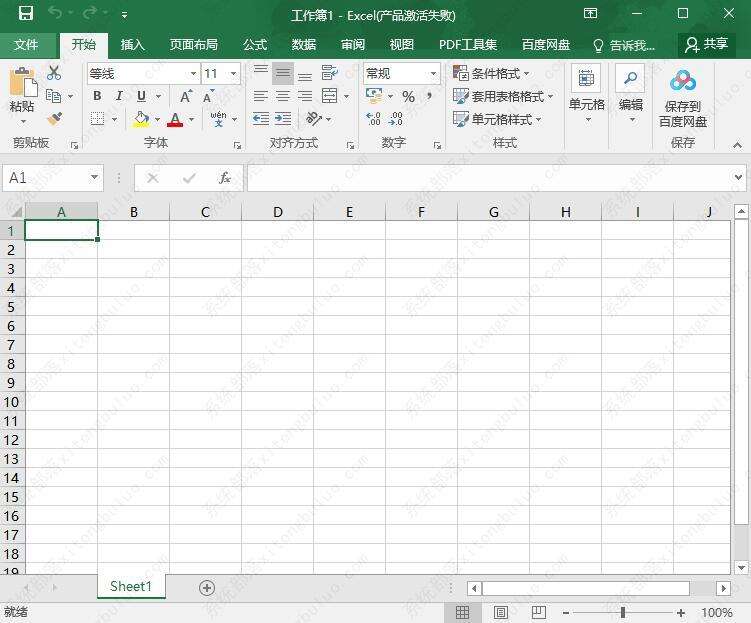Open the font color dropdown arrow
The height and width of the screenshot is (623, 751).
point(192,119)
